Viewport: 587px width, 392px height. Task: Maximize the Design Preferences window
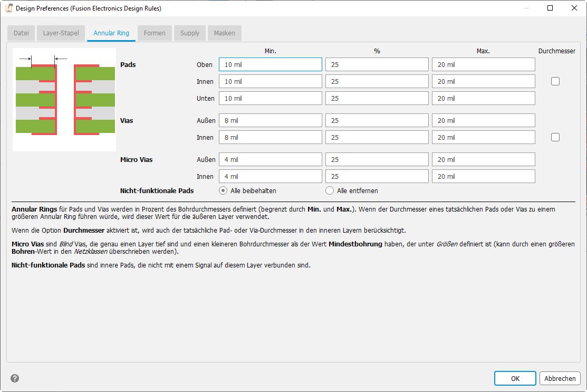click(x=550, y=8)
